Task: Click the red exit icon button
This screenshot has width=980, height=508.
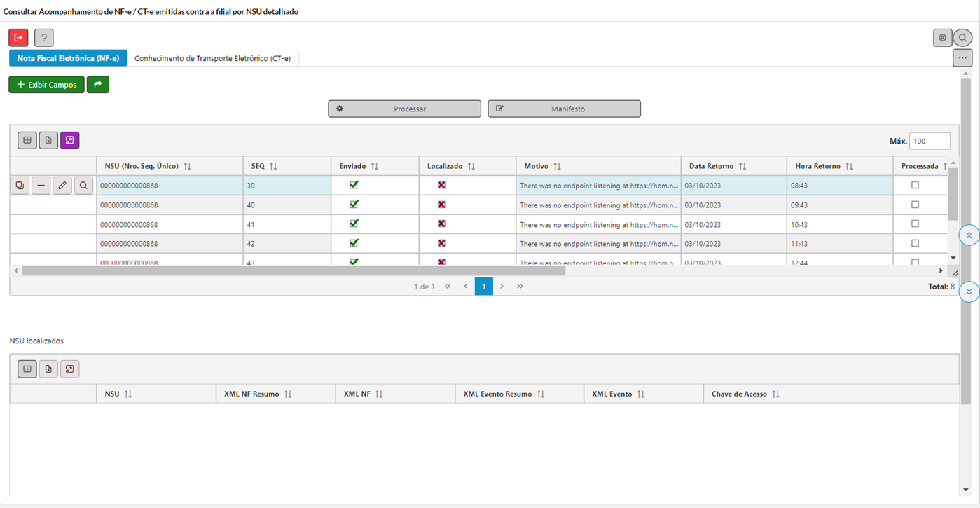Action: (x=18, y=38)
